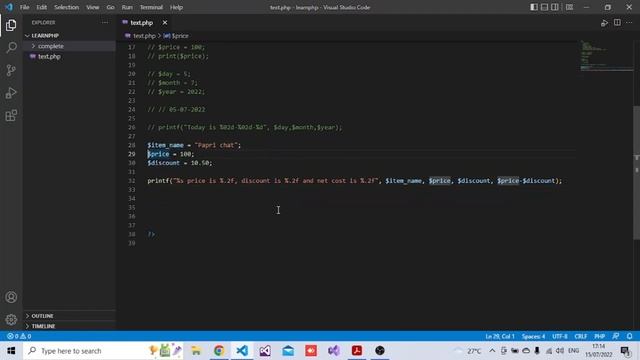Split the editor to the right
640x360 pixels.
pos(617,23)
